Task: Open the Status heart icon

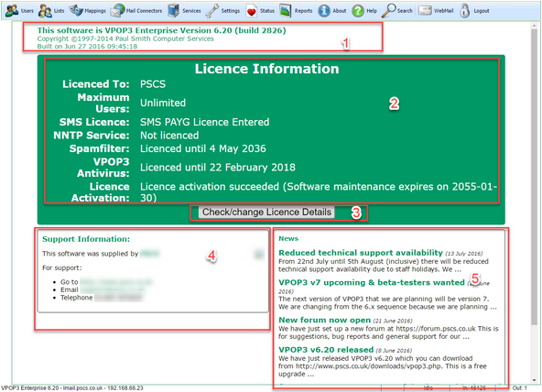Action: [251, 11]
